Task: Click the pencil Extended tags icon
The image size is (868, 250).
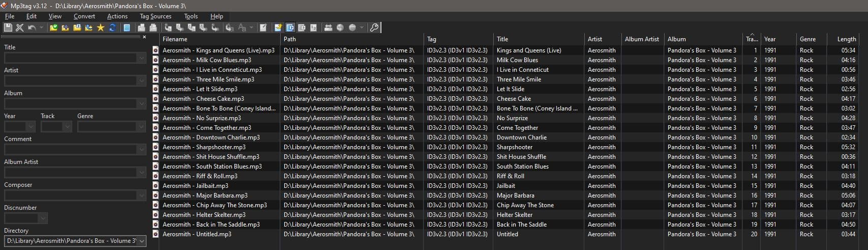Action: (263, 27)
